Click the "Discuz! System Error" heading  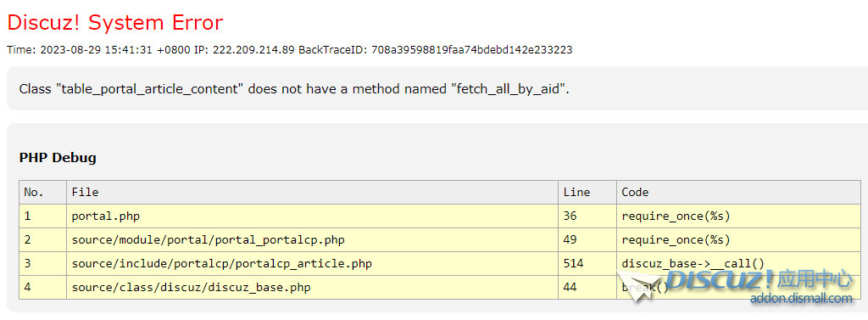point(114,23)
